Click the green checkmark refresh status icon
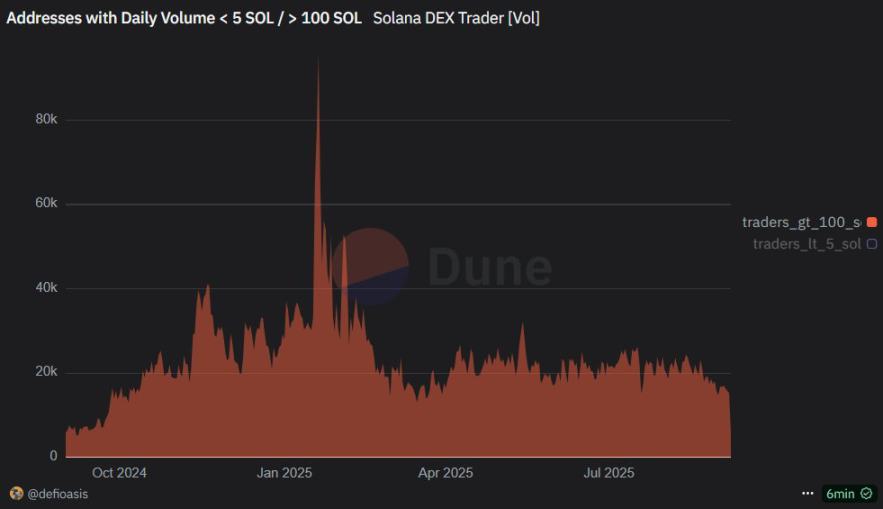This screenshot has width=883, height=509. [866, 494]
